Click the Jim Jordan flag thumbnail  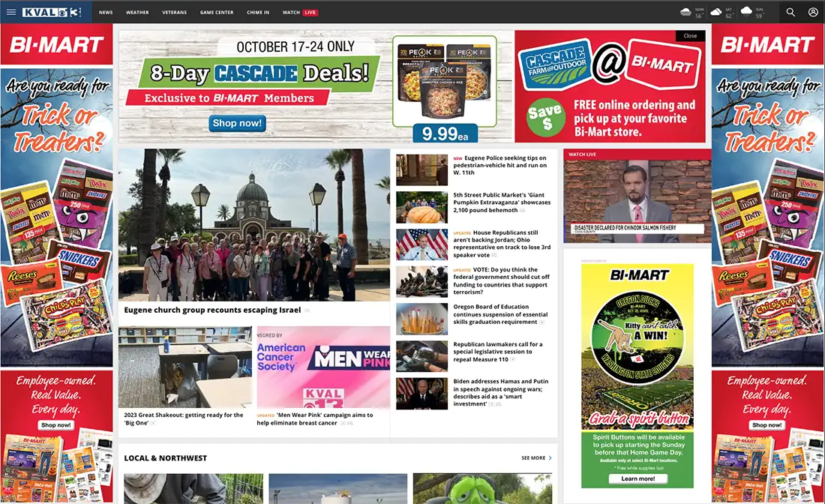tap(421, 244)
